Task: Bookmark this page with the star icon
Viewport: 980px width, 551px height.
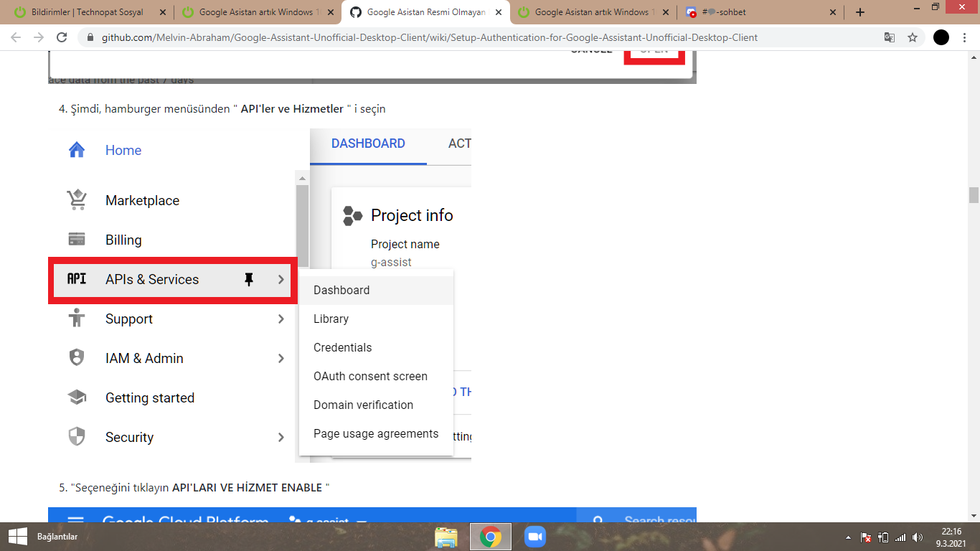Action: (x=913, y=37)
